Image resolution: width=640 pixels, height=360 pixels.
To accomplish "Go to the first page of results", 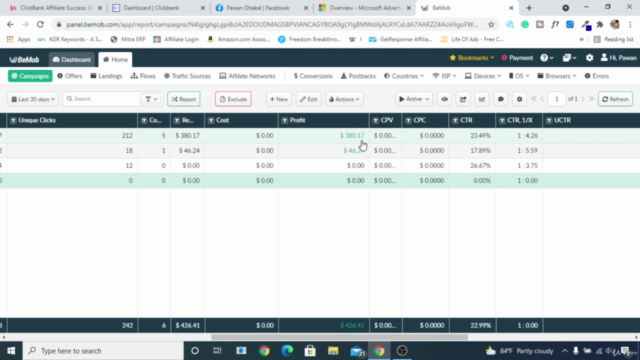I will tap(533, 99).
